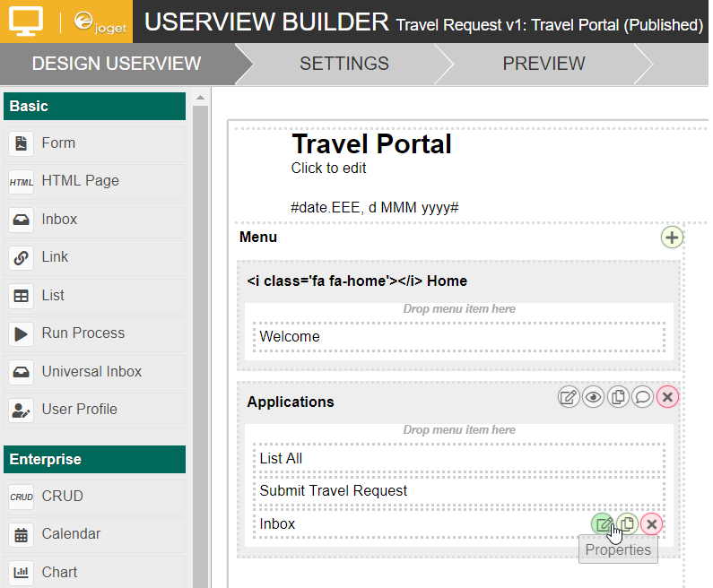The height and width of the screenshot is (588, 713).
Task: Click the Calendar label in the palette
Action: 71,534
